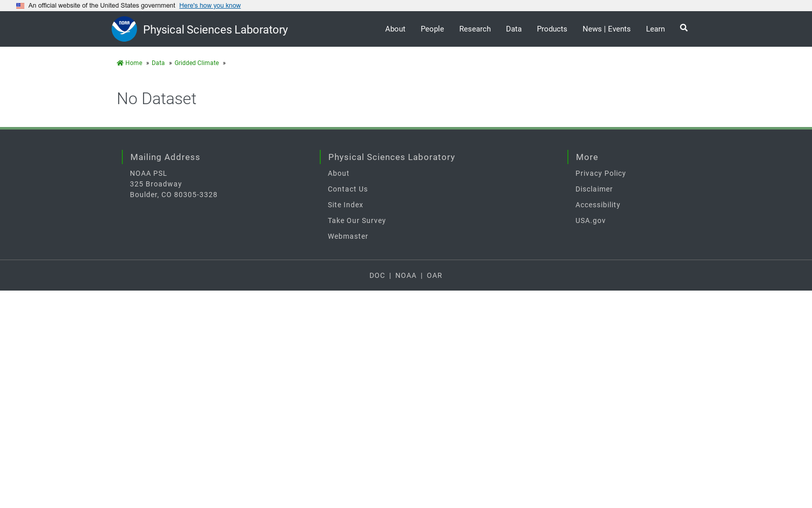Click Physical Sciences Laboratory header title
Image resolution: width=812 pixels, height=508 pixels.
click(215, 29)
